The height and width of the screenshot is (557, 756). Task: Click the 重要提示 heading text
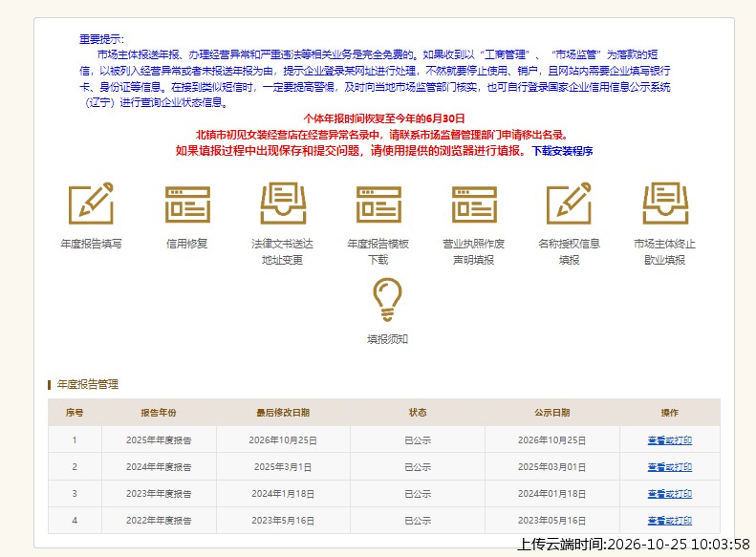tap(101, 39)
